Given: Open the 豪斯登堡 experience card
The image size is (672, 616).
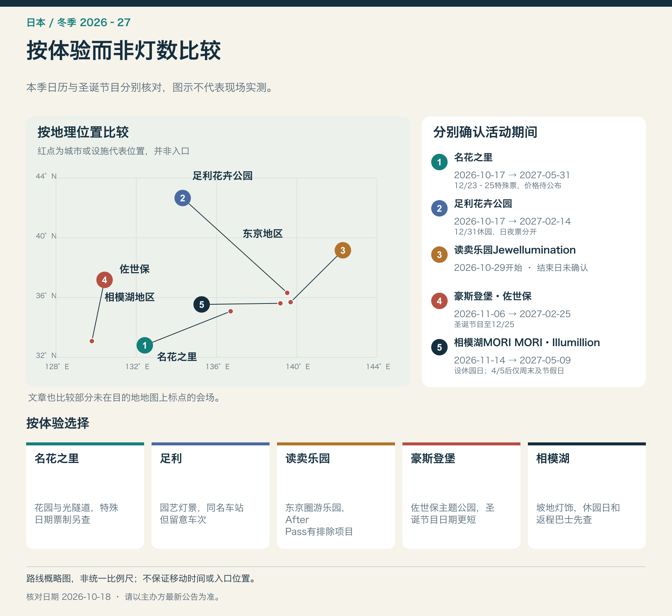Looking at the screenshot, I should point(461,495).
